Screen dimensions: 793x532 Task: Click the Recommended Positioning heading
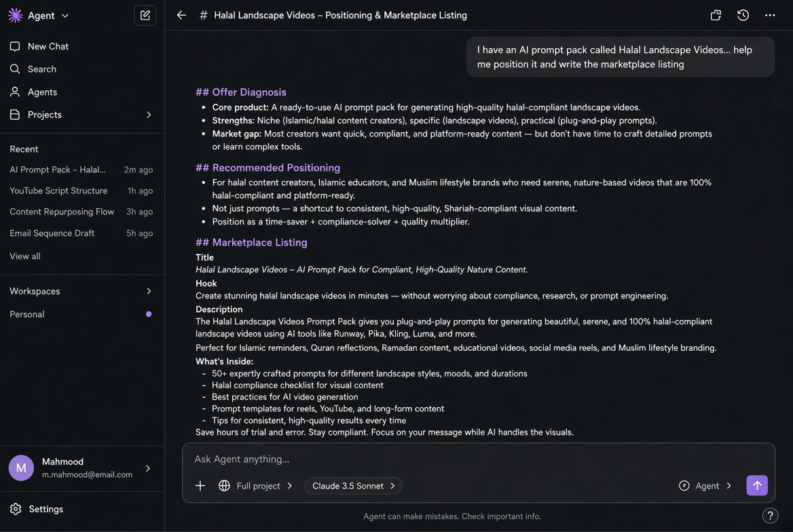click(x=268, y=168)
